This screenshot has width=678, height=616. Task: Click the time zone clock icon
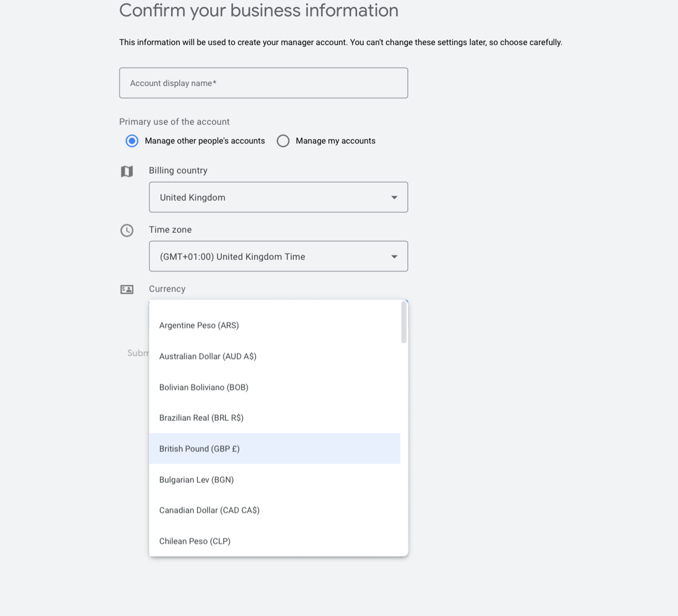[127, 231]
